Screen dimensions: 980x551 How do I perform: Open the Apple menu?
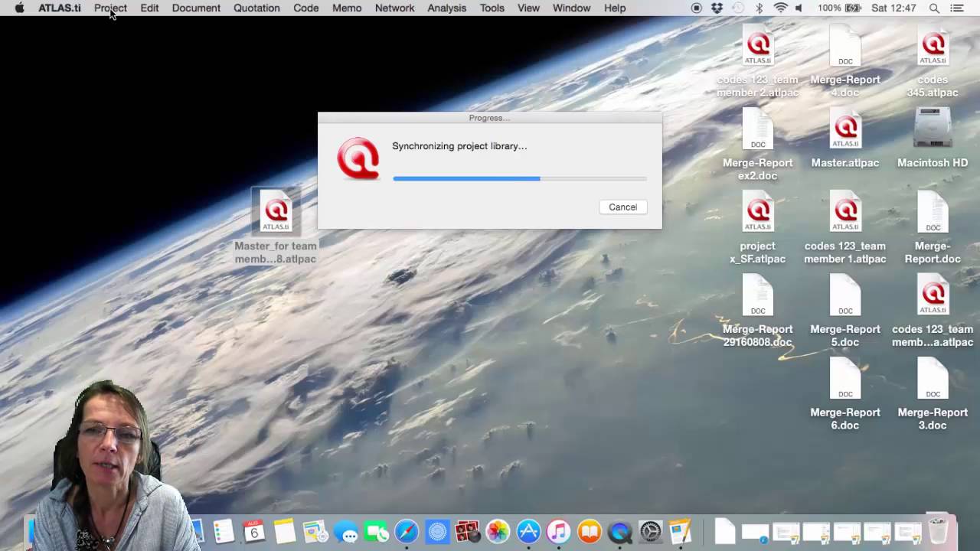19,8
